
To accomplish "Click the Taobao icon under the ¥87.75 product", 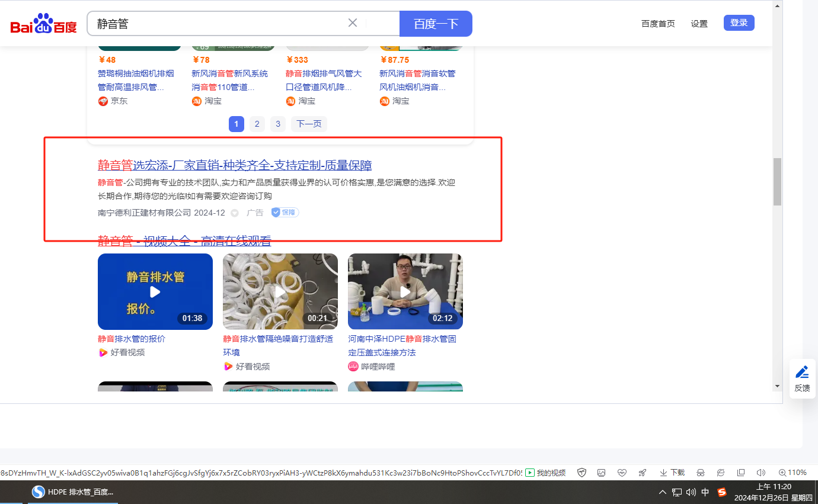I will 385,101.
